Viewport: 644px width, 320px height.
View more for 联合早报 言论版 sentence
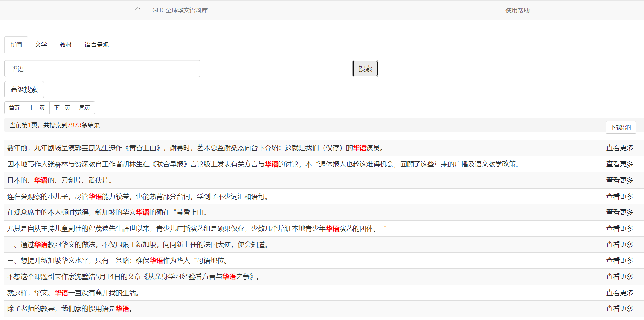pos(620,164)
